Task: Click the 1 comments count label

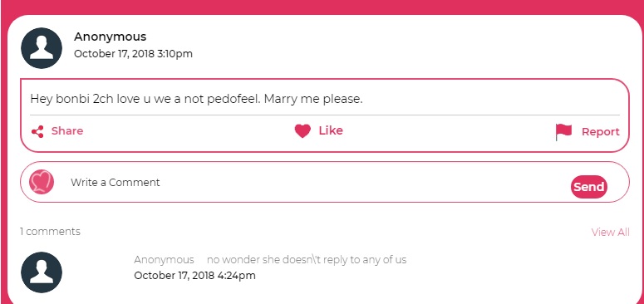Action: point(50,232)
